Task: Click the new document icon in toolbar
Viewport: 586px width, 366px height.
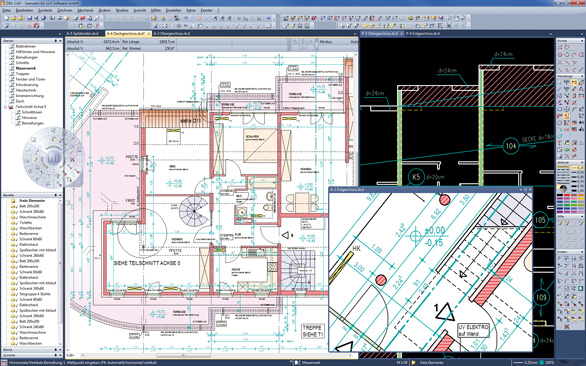Action: coord(6,18)
